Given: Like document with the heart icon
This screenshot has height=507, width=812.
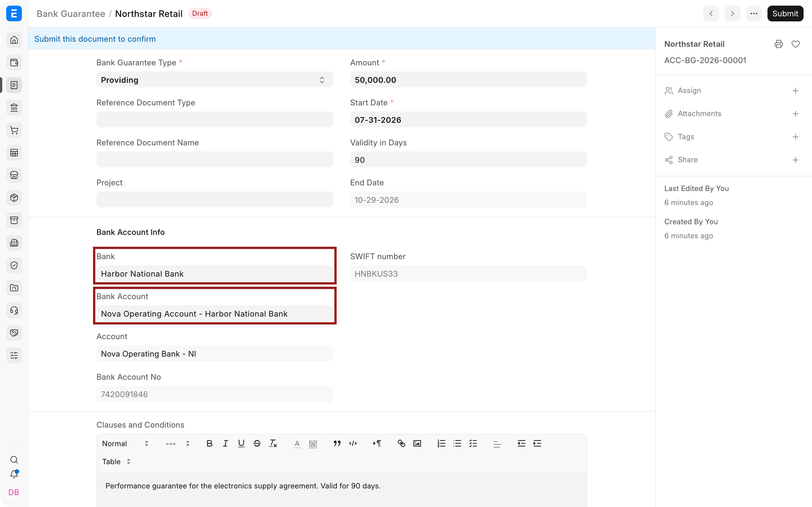Looking at the screenshot, I should coord(796,44).
